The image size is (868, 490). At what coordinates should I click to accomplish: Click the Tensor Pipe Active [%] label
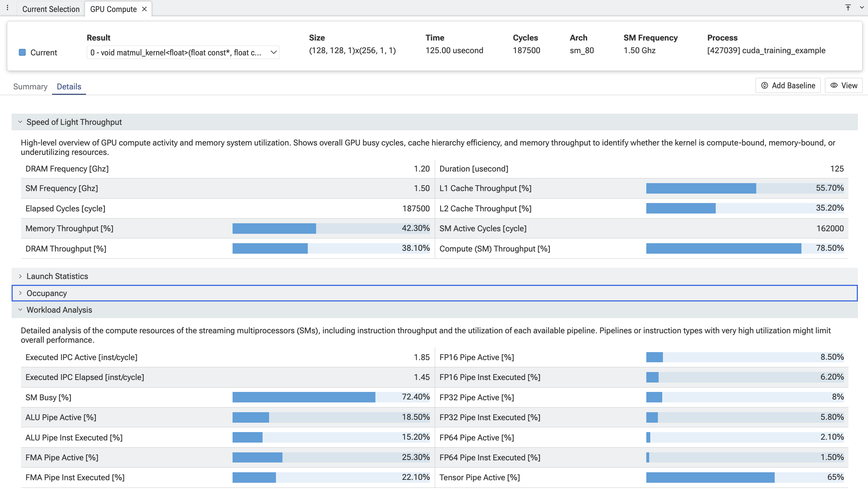point(480,477)
